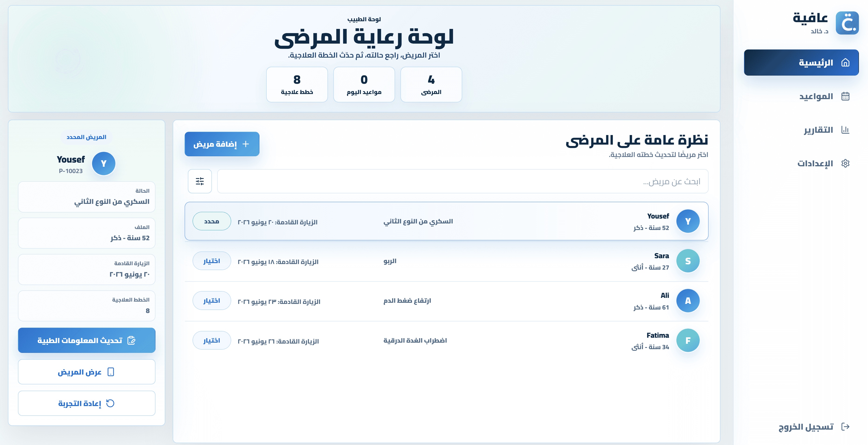
Task: Open the patient filter sliders icon
Action: 200,181
